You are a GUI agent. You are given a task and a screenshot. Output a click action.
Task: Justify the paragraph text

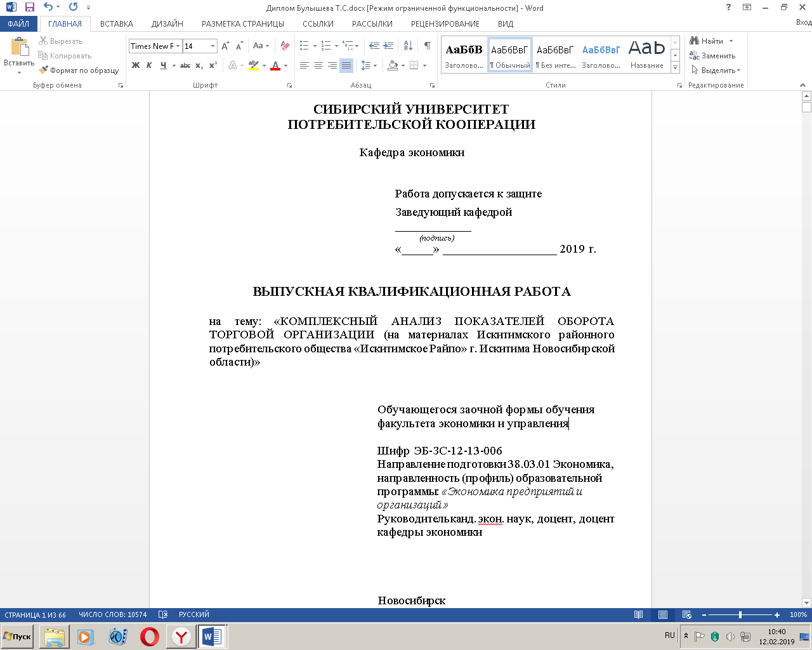[x=346, y=65]
